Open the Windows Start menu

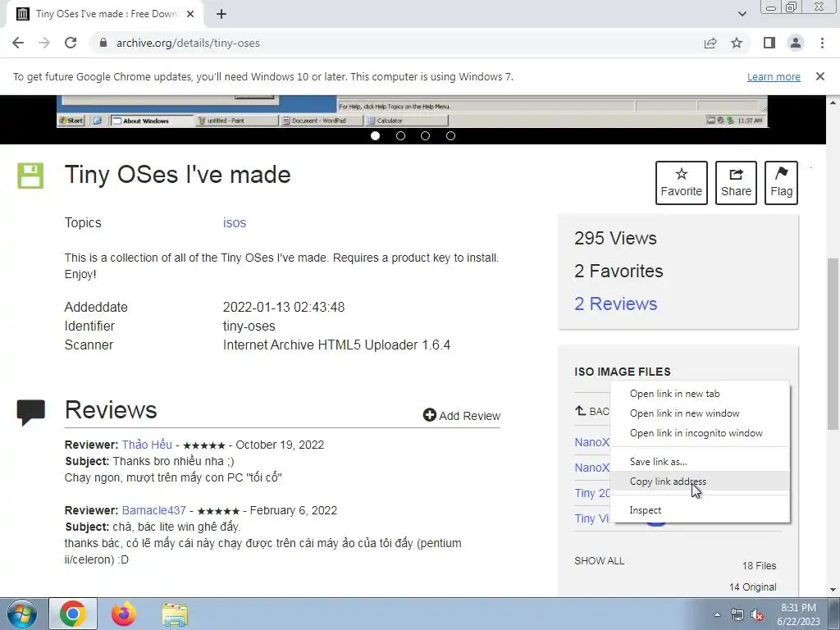(22, 614)
